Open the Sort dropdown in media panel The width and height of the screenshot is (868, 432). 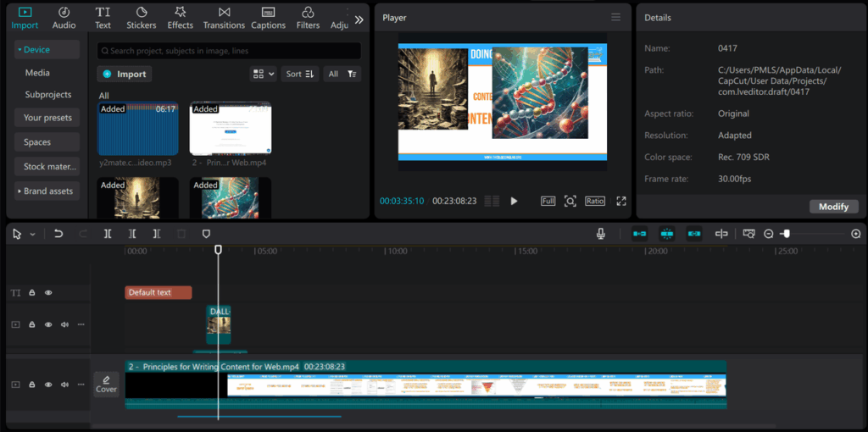(x=300, y=75)
